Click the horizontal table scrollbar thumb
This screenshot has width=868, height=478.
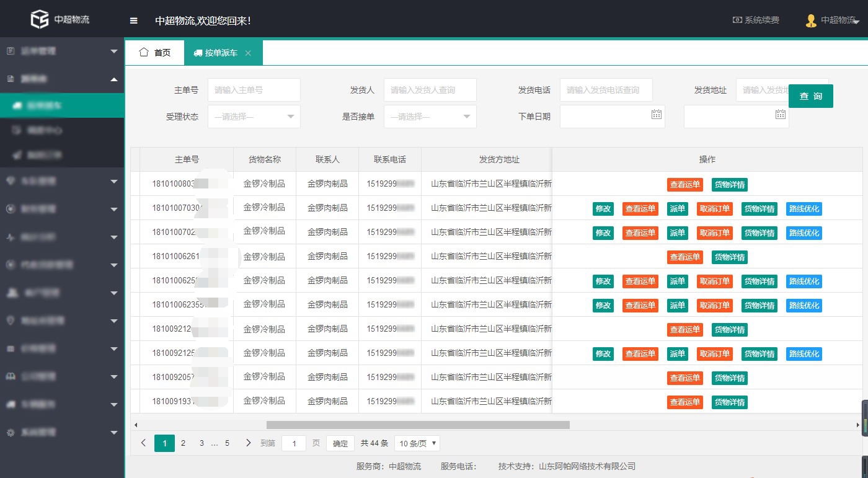[x=418, y=425]
